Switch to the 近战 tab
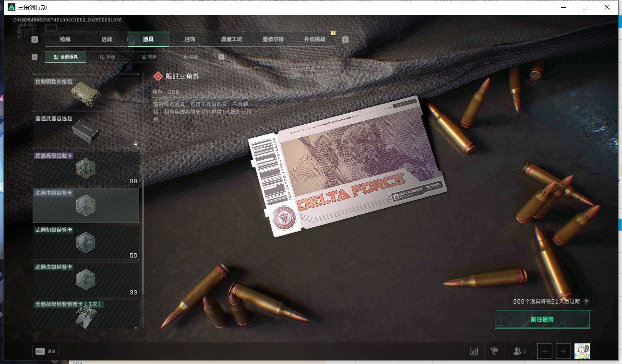622x364 pixels. tap(107, 39)
